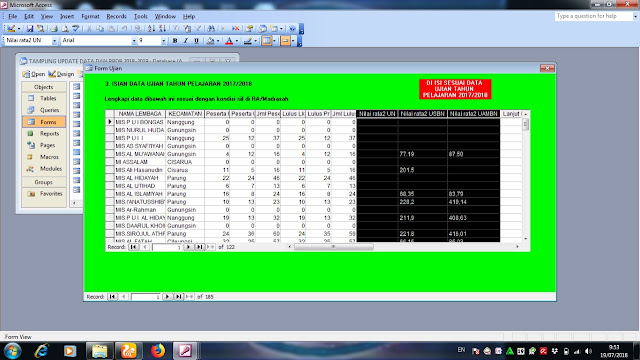Open the Arial font name dropdown
Image resolution: width=640 pixels, height=360 pixels.
point(134,40)
